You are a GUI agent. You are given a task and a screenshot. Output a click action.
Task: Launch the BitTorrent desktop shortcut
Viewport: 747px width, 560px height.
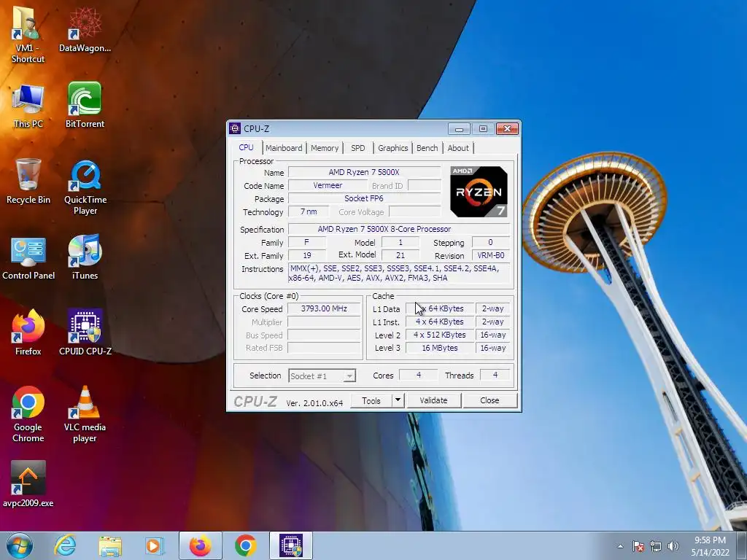tap(85, 106)
